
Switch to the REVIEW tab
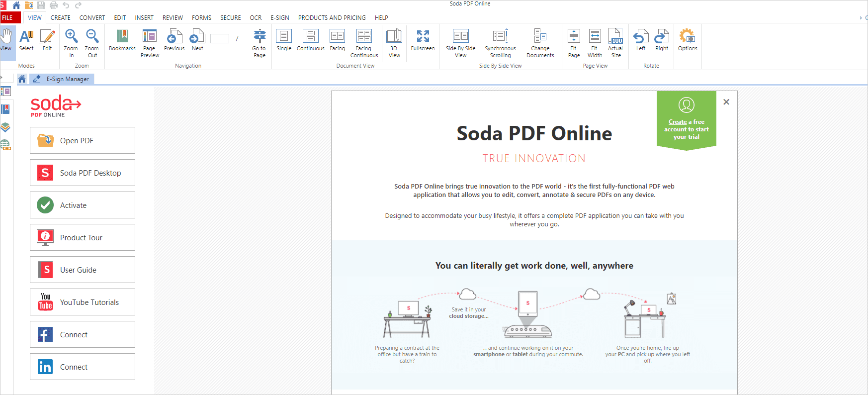point(173,17)
